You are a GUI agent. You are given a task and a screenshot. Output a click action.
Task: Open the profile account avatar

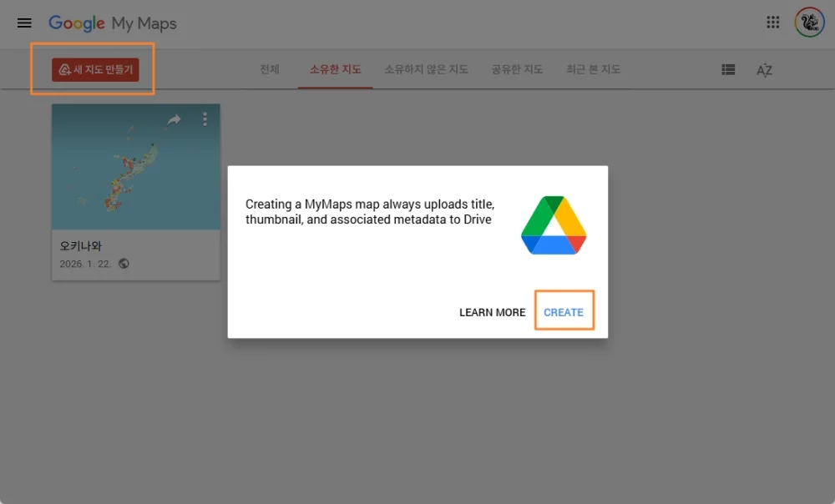point(809,23)
